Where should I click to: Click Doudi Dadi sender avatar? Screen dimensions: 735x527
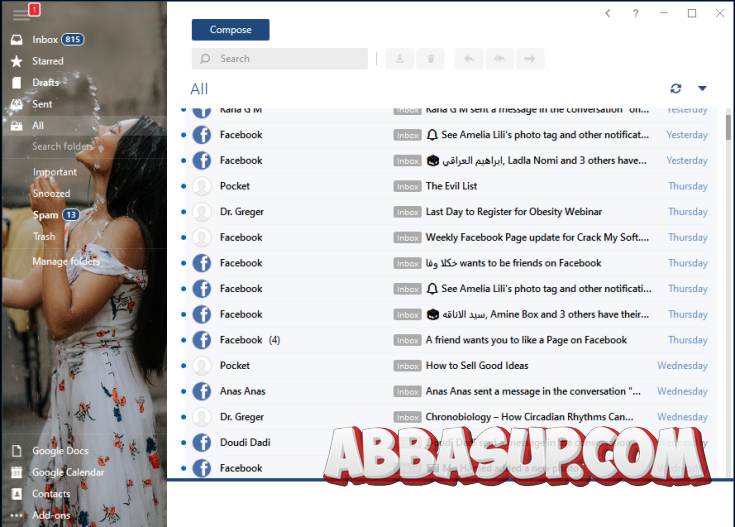pos(202,443)
